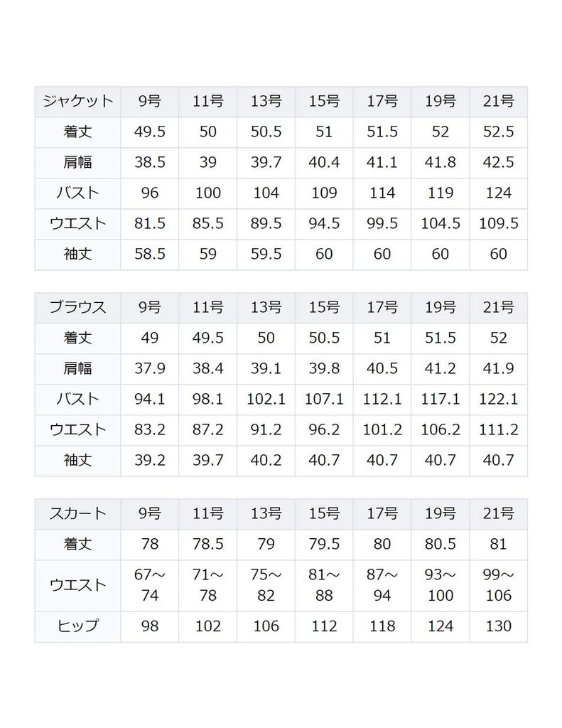Click the 9号 column header in jacket table
The width and height of the screenshot is (562, 728).
pyautogui.click(x=150, y=102)
